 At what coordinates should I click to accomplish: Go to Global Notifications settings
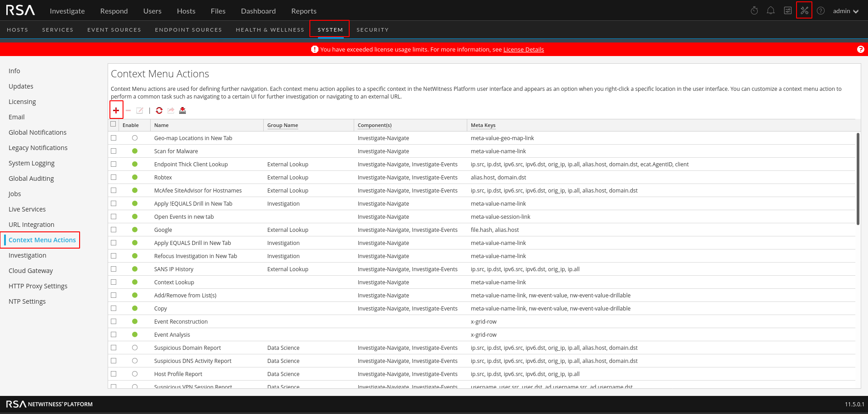[x=38, y=132]
